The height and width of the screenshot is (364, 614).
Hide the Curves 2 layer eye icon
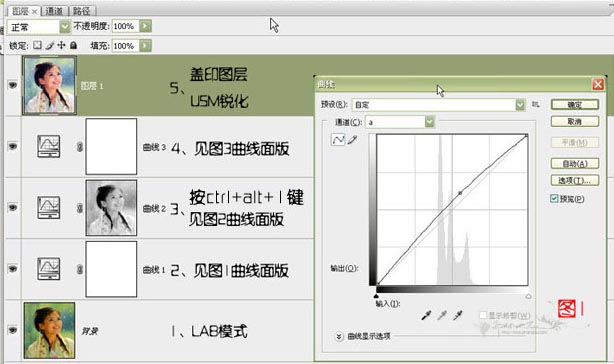13,207
